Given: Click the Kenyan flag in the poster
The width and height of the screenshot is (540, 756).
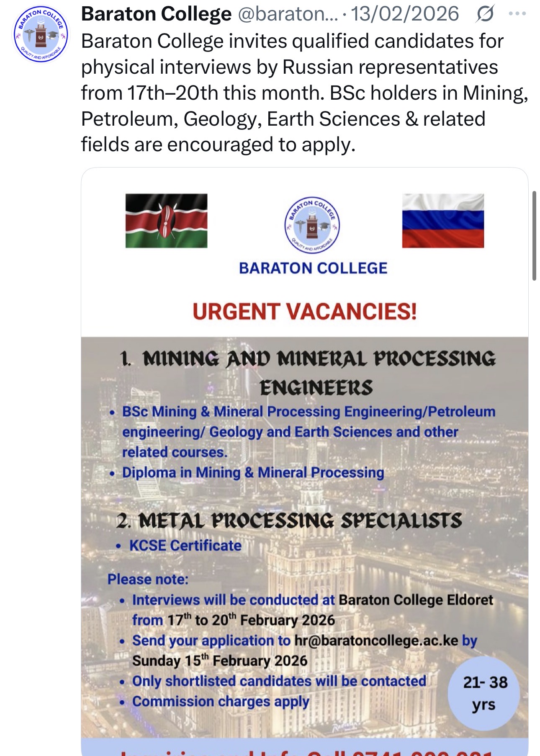Looking at the screenshot, I should [x=166, y=221].
